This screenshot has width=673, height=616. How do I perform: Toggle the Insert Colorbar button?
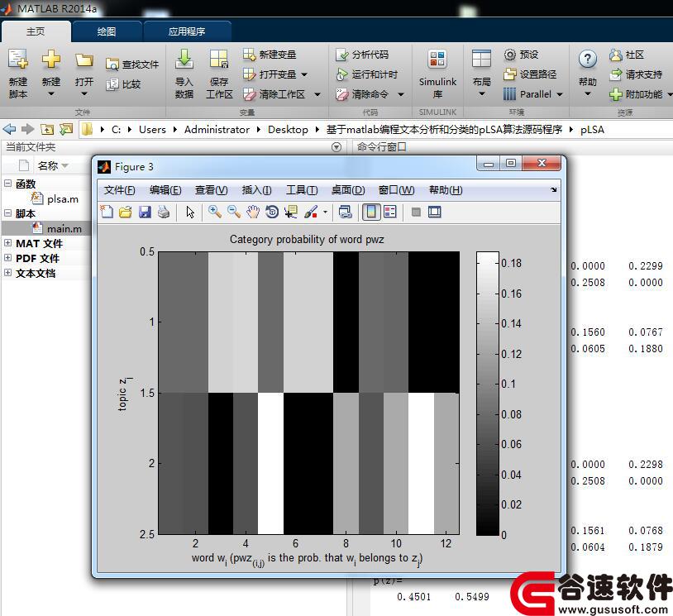[371, 212]
